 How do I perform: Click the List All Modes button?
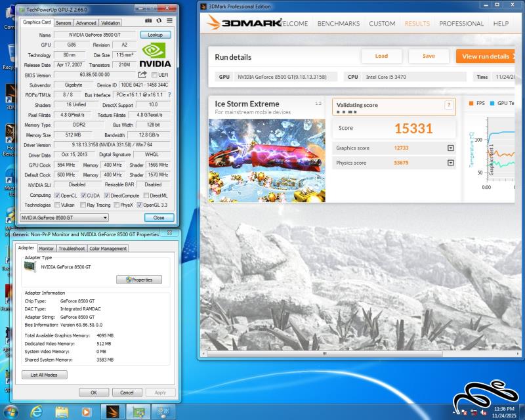(44, 375)
